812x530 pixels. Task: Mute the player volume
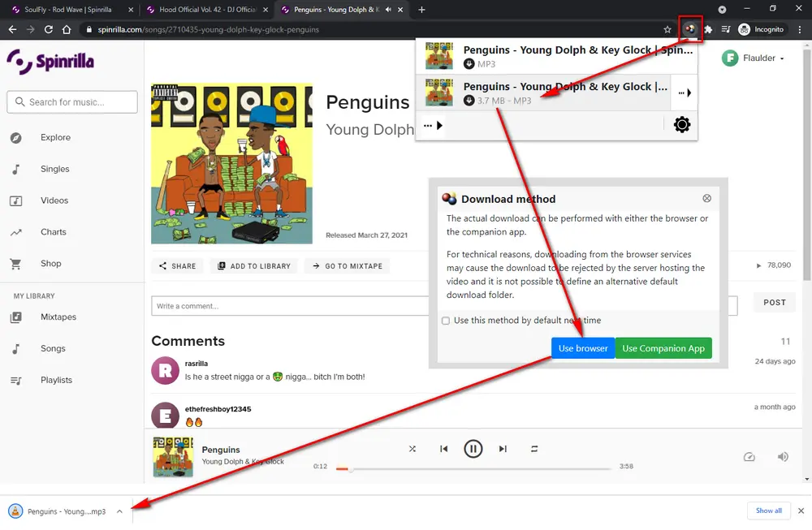click(x=783, y=456)
